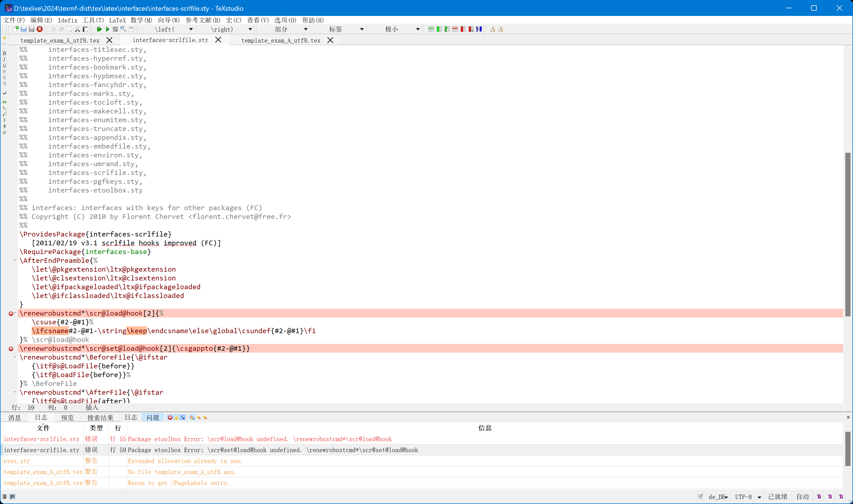
Task: Save the document with the floppy icon
Action: tap(31, 29)
